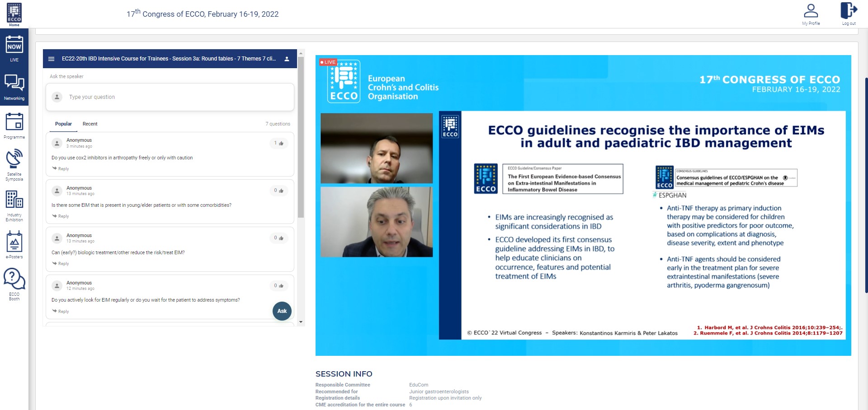Switch to the Popular questions tab
This screenshot has height=410, width=868.
[x=63, y=124]
